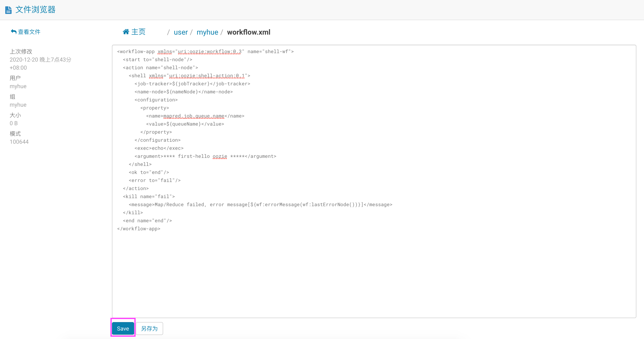The image size is (644, 339).
Task: Click the message Map/Reduce failed line
Action: coord(260,205)
